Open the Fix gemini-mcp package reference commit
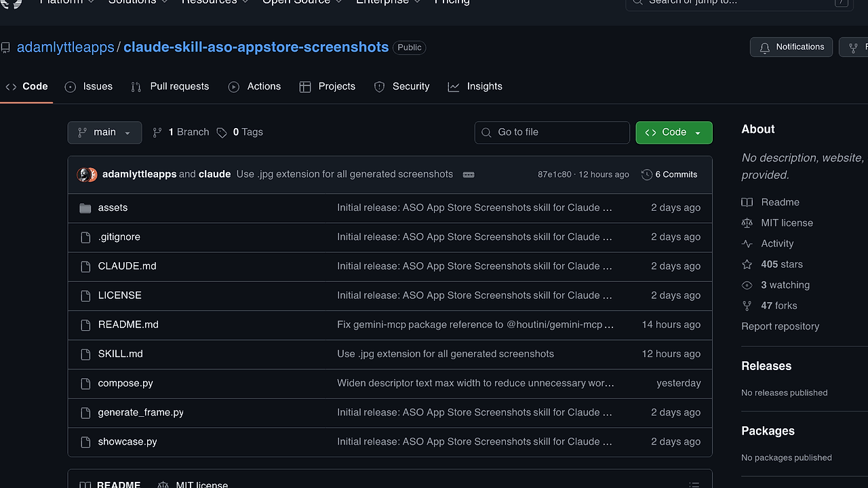 (x=475, y=324)
